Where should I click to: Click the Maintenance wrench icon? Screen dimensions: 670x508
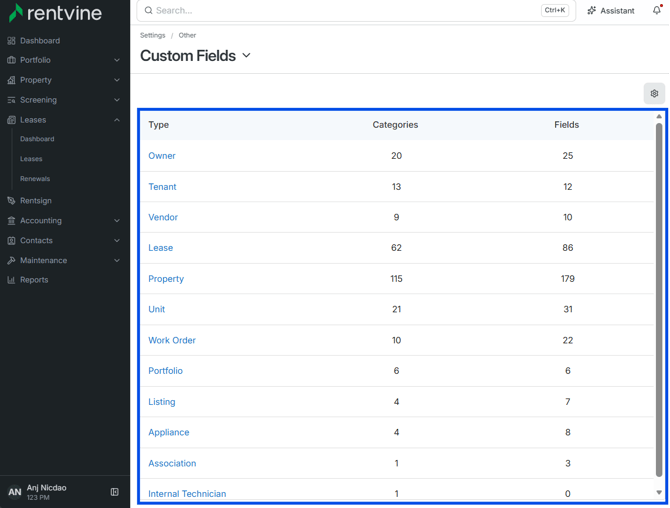tap(12, 261)
